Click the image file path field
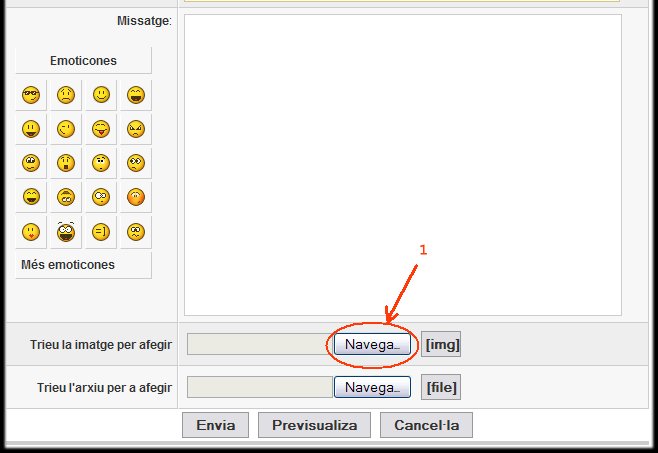 pos(260,344)
